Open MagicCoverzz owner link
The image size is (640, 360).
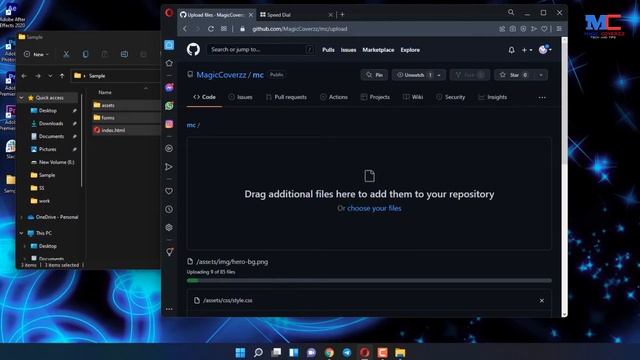(221, 75)
